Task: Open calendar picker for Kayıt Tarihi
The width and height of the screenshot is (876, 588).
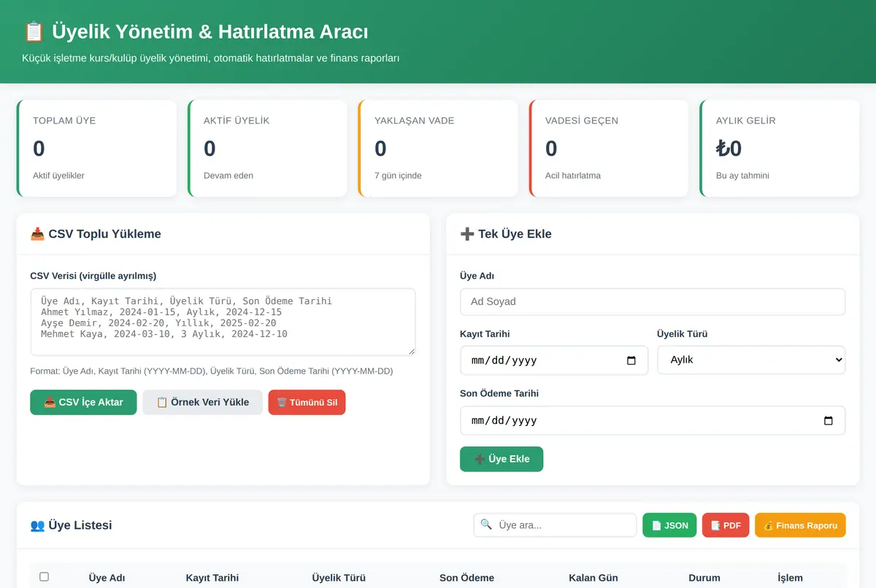Action: [x=631, y=360]
